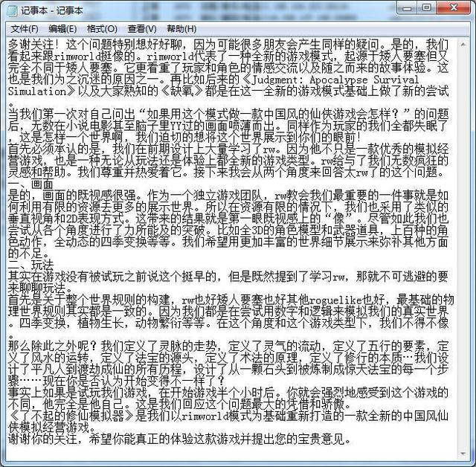Click the scrollbar up arrow
476x467 pixels.
[x=463, y=45]
